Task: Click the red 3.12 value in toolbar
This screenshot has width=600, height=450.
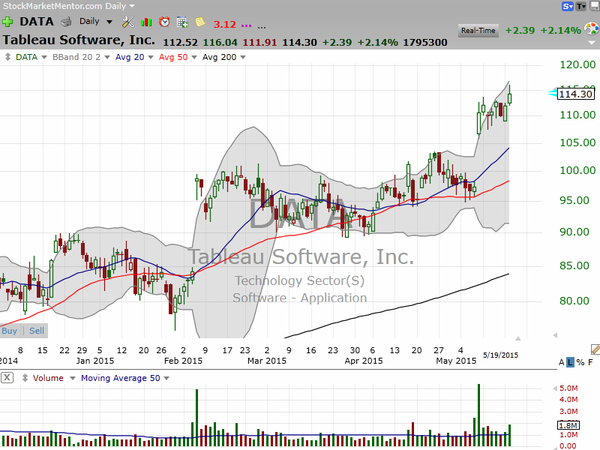Action: pos(225,24)
